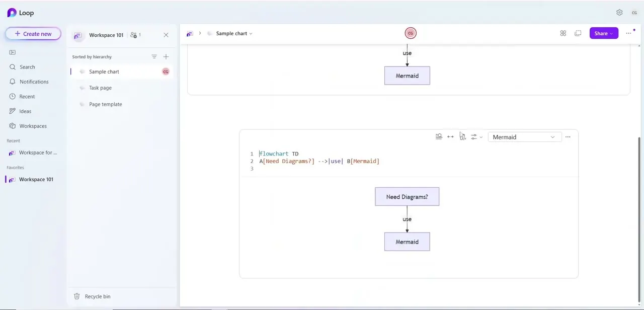
Task: Open Loop components icon in header
Action: (563, 33)
